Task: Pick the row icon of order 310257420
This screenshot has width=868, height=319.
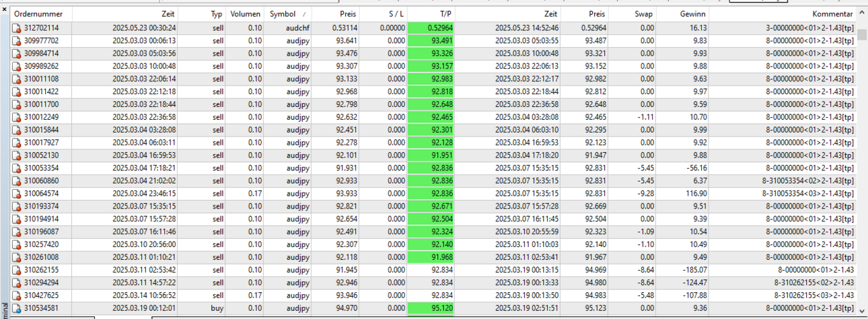Action: click(x=17, y=245)
